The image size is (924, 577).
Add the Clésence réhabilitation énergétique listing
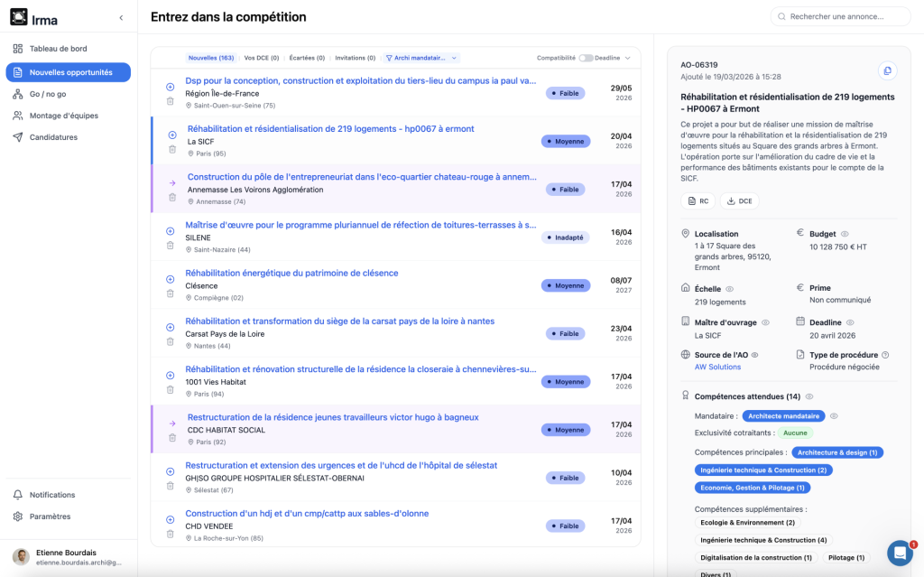click(x=171, y=279)
